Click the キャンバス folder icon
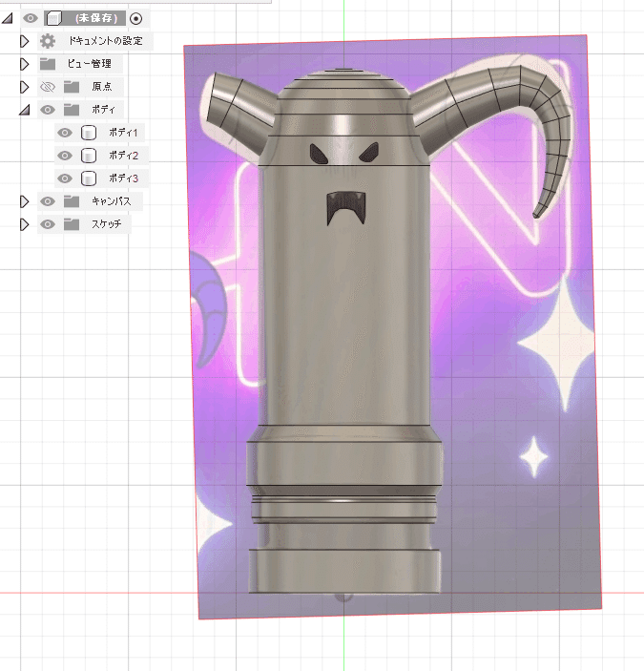This screenshot has height=671, width=644. 72,201
